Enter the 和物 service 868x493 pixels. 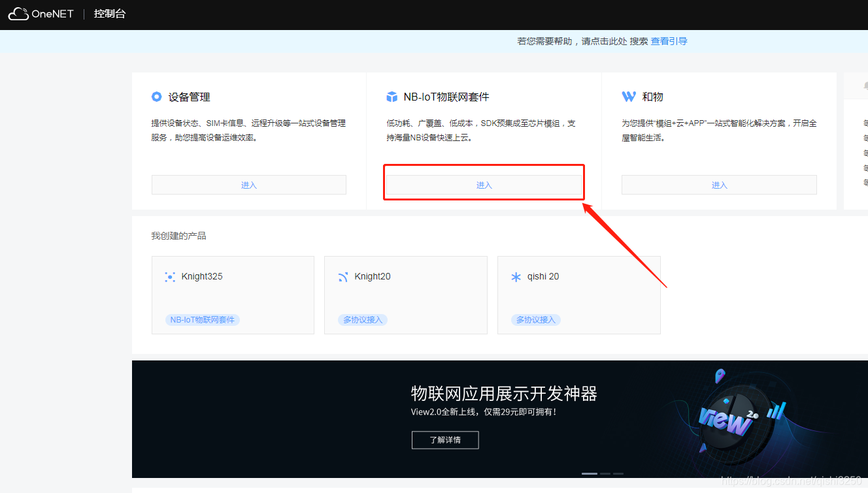click(x=719, y=185)
